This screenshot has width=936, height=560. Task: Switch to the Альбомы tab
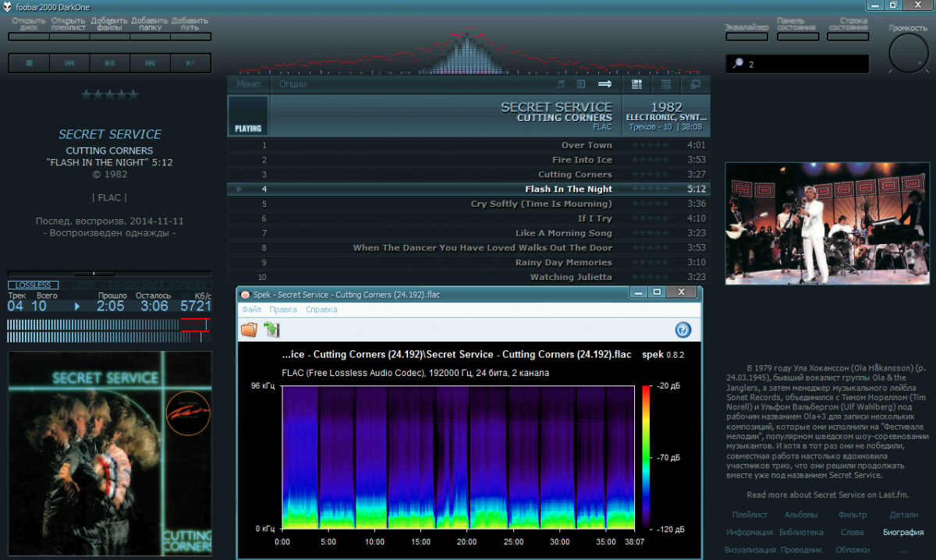[x=801, y=515]
